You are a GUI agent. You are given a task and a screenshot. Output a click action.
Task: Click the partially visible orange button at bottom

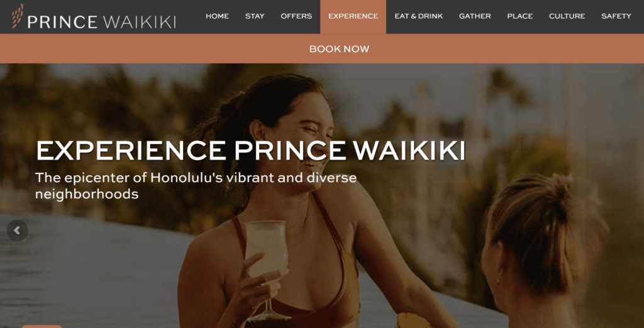point(42,326)
